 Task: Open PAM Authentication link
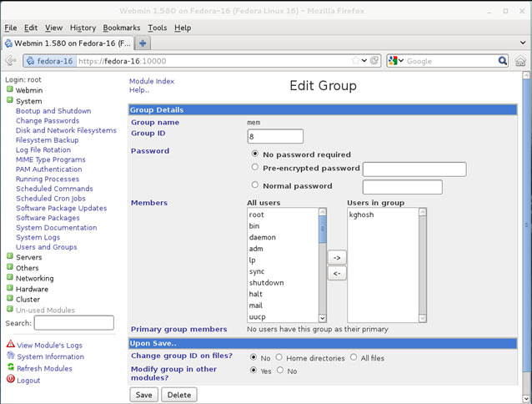pyautogui.click(x=49, y=169)
